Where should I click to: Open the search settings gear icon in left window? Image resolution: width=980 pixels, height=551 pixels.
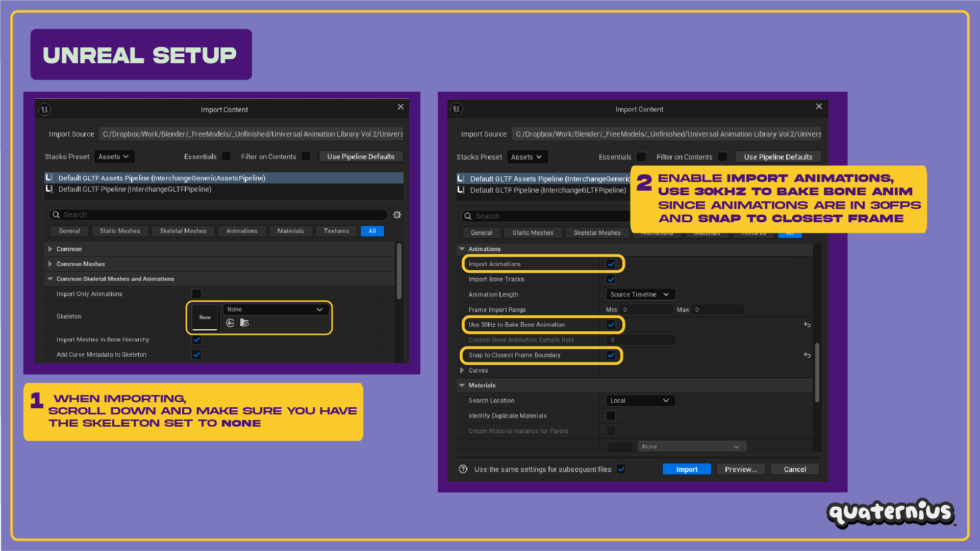coord(397,215)
